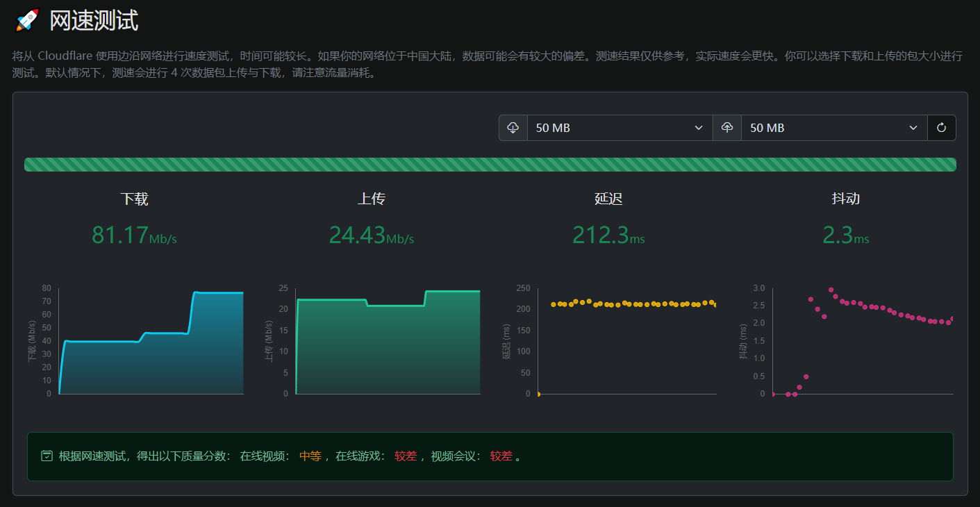Screen dimensions: 980x507
Task: Restart the speed test with refresh icon
Action: (x=942, y=128)
